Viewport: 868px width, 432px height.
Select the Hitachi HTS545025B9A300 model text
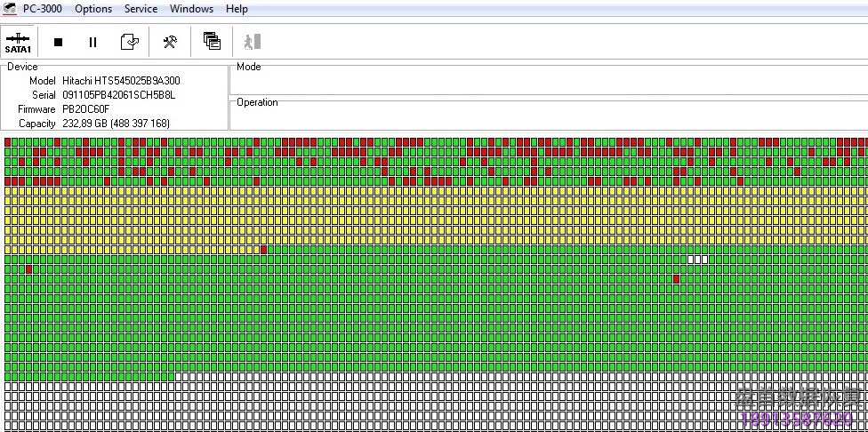click(x=121, y=81)
